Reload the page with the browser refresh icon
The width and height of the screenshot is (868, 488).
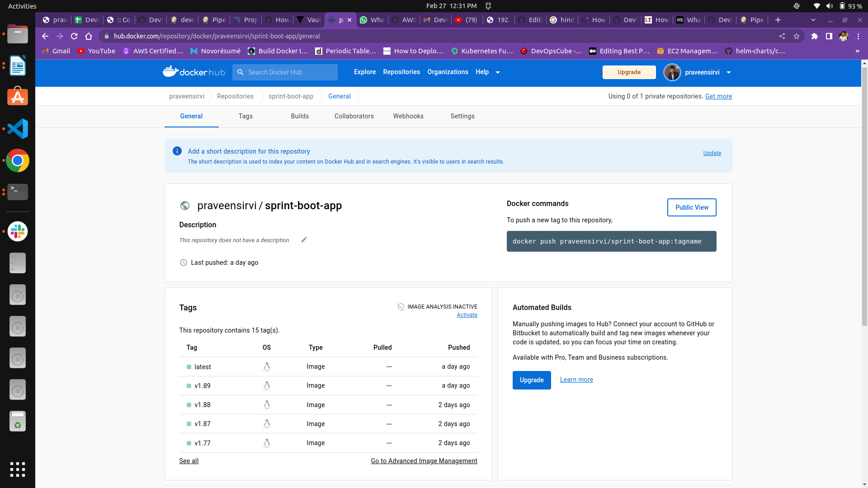[74, 36]
